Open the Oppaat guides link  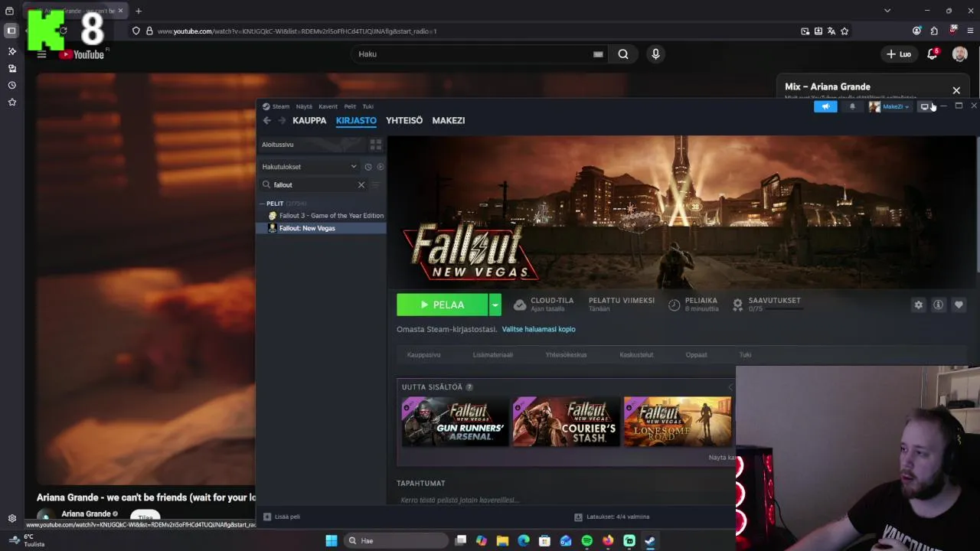point(696,354)
